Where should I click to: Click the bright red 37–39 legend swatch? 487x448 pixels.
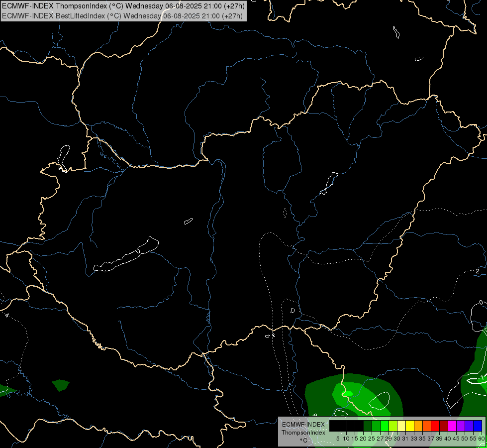(x=435, y=426)
